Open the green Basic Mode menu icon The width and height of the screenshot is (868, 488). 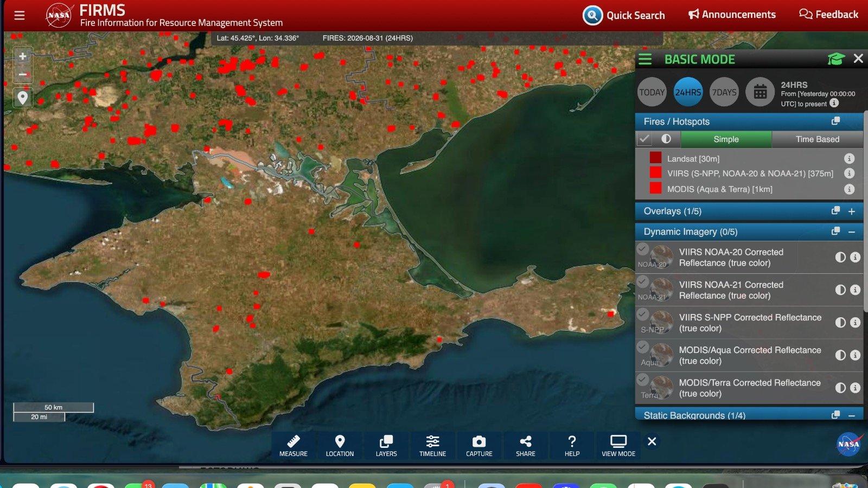(x=645, y=59)
